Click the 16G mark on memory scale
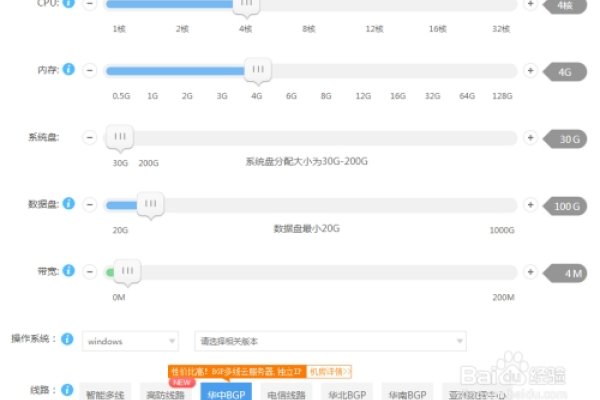 [x=398, y=96]
